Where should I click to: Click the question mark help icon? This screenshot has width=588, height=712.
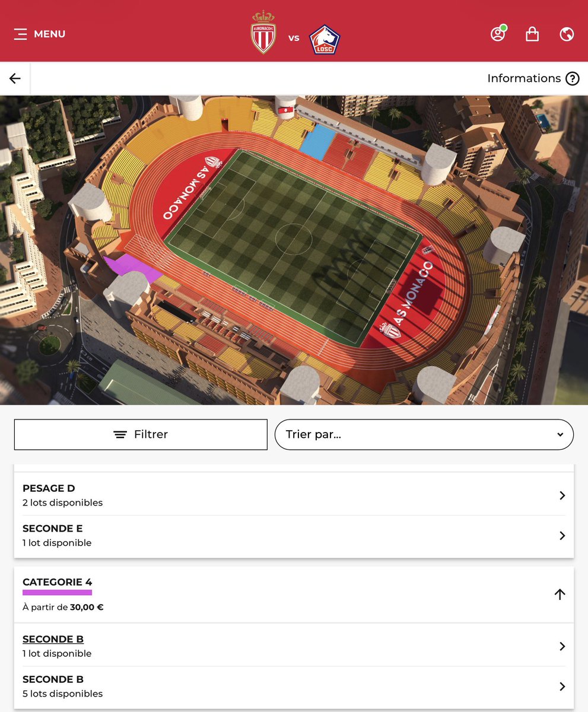tap(572, 78)
